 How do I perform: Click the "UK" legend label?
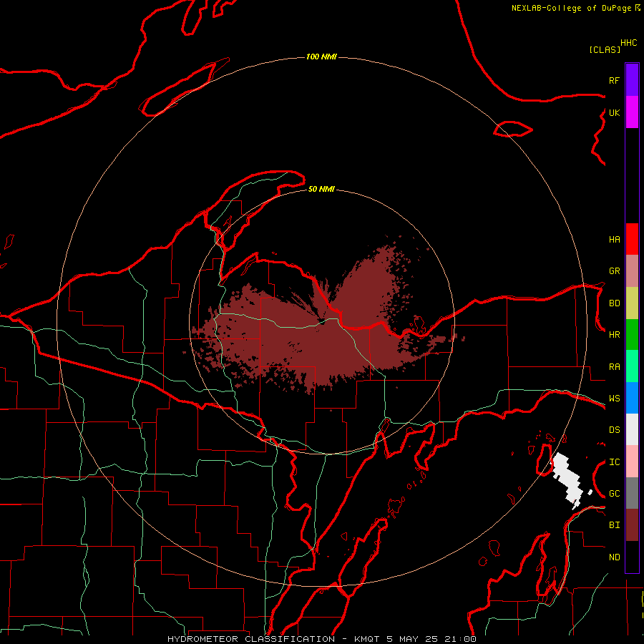[x=614, y=112]
